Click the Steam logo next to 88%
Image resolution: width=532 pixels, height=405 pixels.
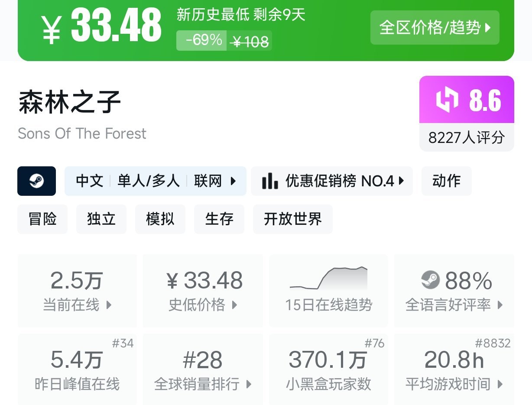point(430,280)
